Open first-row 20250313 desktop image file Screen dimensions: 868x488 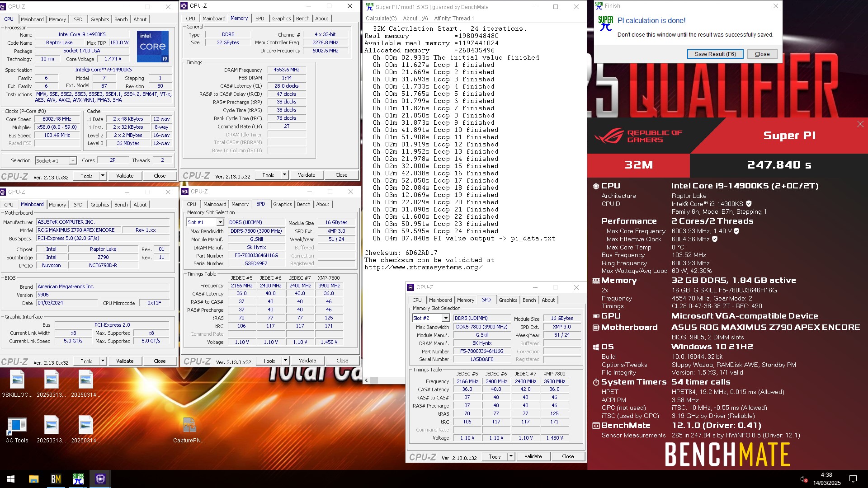click(51, 384)
